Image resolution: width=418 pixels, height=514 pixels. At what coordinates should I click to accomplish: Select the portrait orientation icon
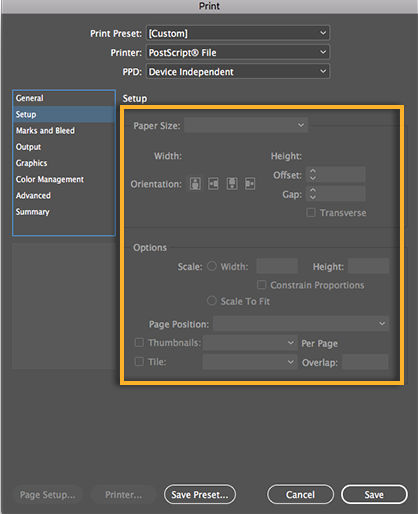pos(195,184)
